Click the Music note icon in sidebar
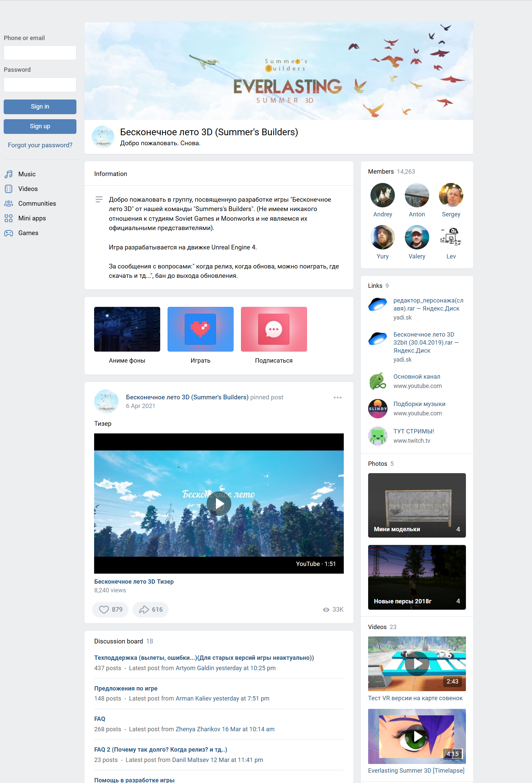532x783 pixels. pyautogui.click(x=9, y=174)
